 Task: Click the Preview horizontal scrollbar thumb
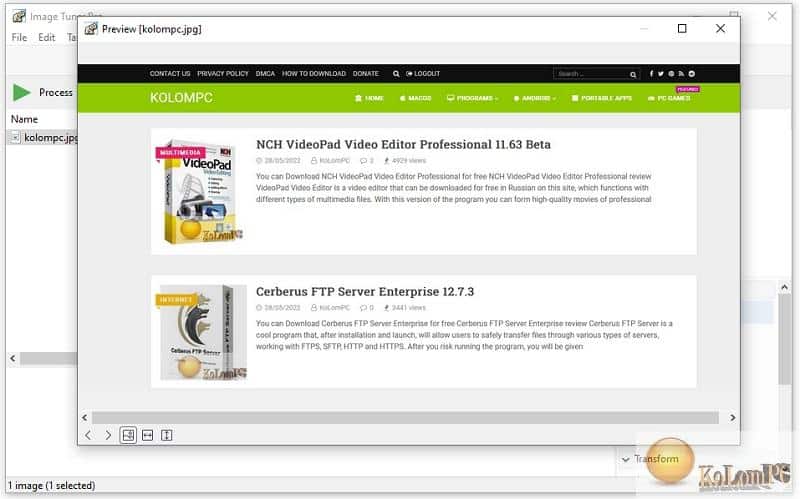405,418
